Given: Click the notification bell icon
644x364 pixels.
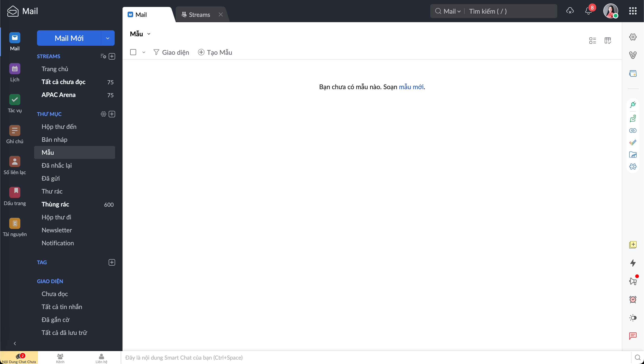Looking at the screenshot, I should point(589,11).
